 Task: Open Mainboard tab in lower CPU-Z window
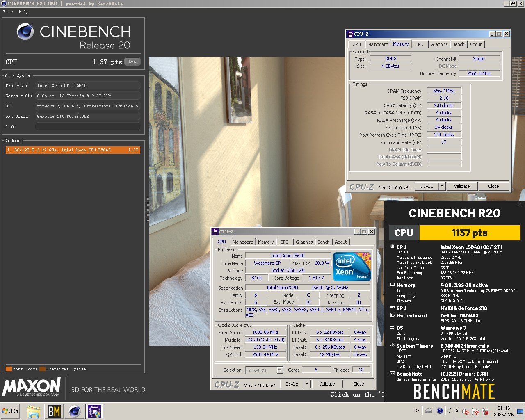pos(243,242)
